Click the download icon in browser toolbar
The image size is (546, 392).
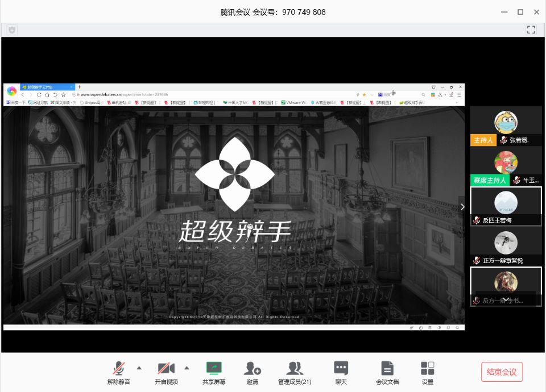click(451, 95)
